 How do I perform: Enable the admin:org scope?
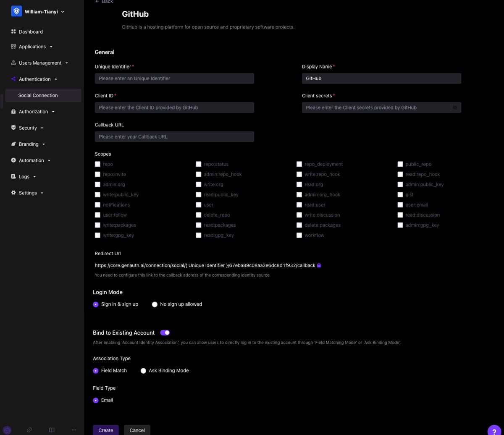click(x=98, y=185)
